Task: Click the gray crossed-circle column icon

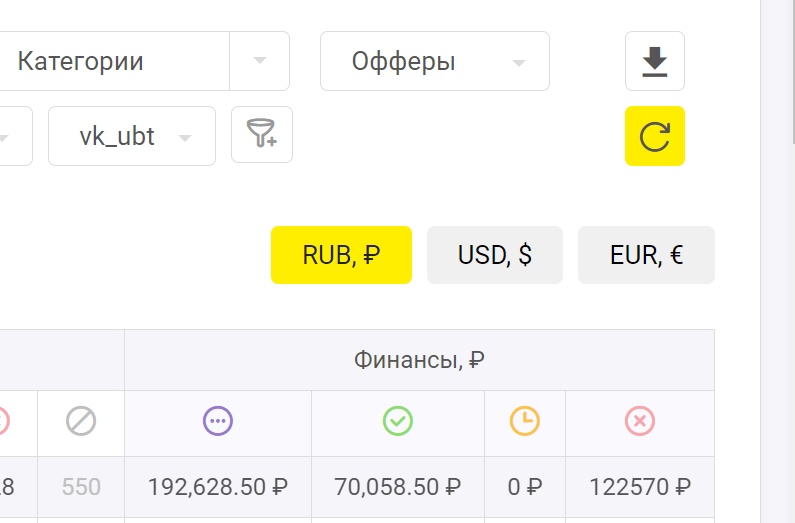Action: coord(81,422)
